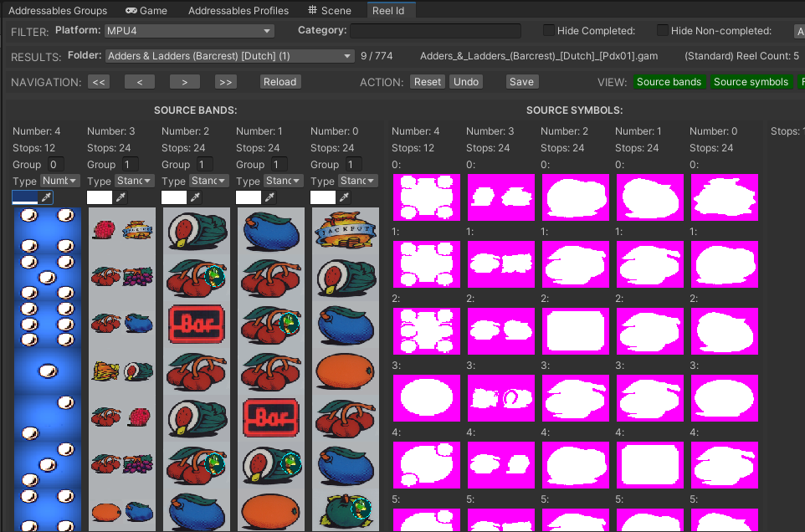This screenshot has width=805, height=532.
Task: Use the eyedropper for band Number 3
Action: pyautogui.click(x=120, y=197)
